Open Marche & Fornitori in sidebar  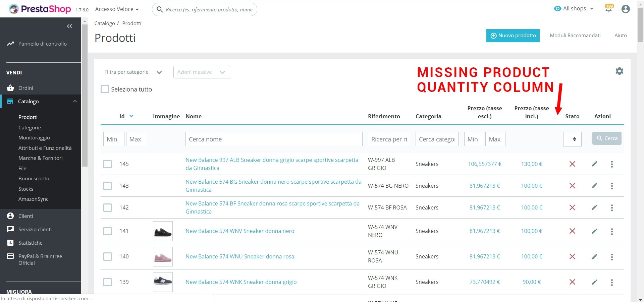tap(40, 158)
